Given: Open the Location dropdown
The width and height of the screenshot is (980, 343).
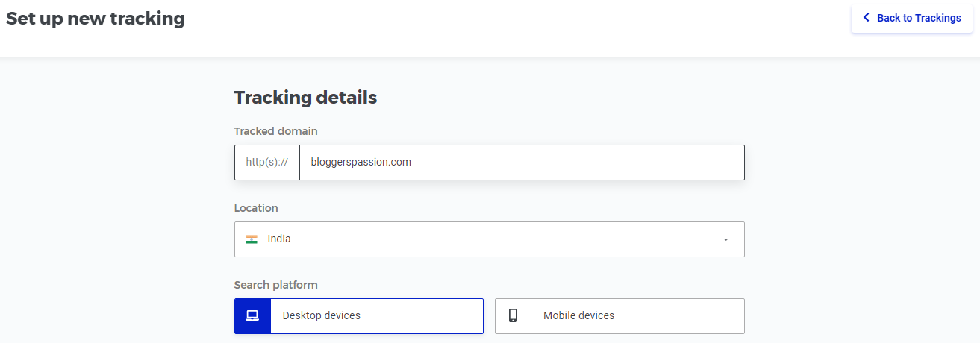Looking at the screenshot, I should point(489,239).
